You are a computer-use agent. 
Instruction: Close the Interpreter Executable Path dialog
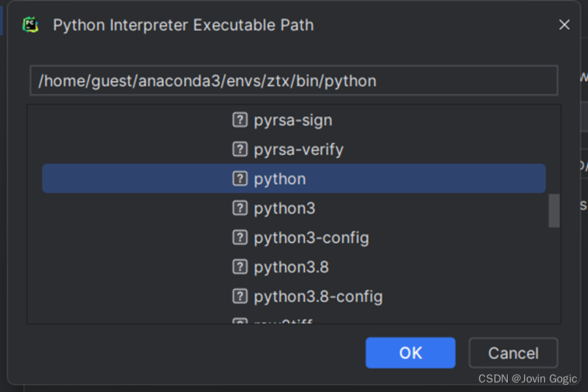564,25
